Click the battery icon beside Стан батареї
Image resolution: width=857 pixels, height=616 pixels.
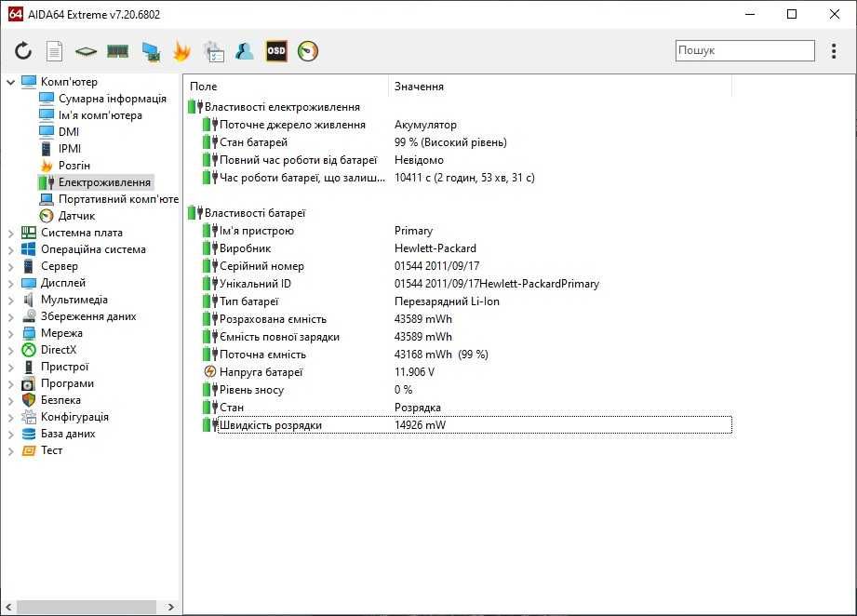(210, 142)
